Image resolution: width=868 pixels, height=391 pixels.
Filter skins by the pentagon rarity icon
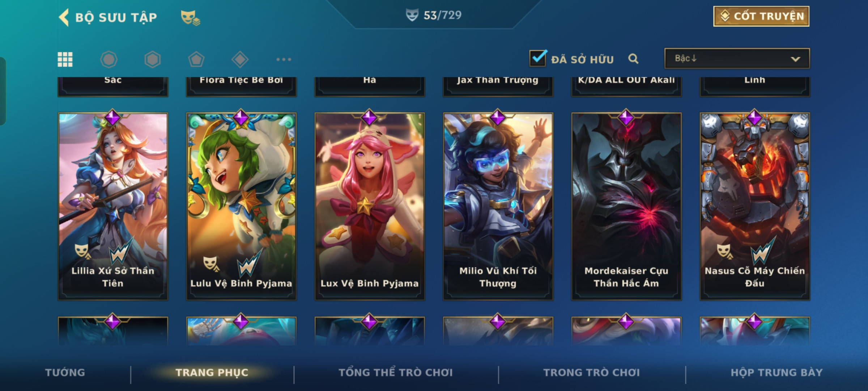196,59
